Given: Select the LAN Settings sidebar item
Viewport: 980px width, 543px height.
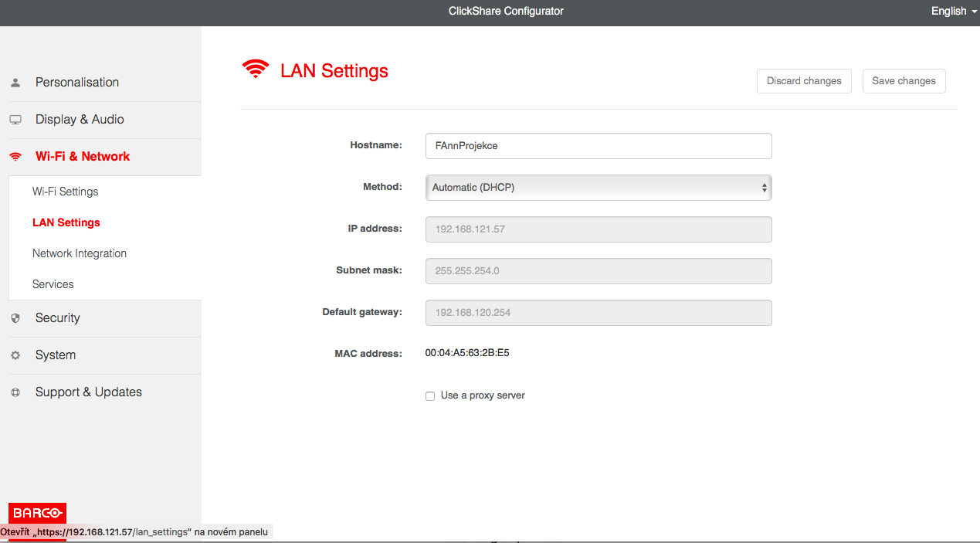Looking at the screenshot, I should tap(66, 222).
